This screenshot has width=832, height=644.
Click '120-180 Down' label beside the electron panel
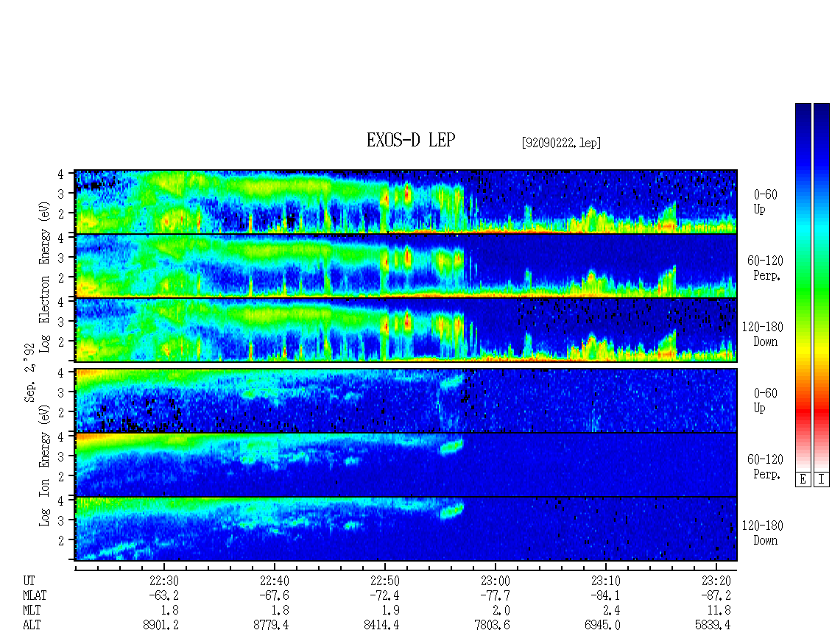pos(763,334)
